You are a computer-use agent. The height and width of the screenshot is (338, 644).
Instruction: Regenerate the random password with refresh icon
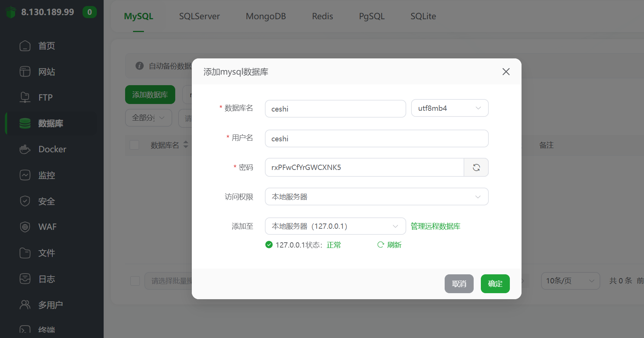tap(476, 167)
